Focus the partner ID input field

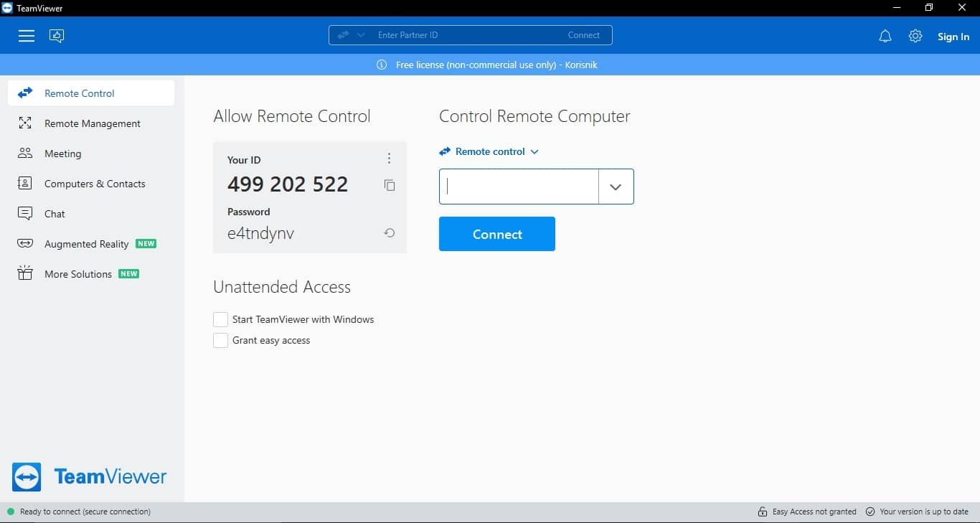coord(519,187)
